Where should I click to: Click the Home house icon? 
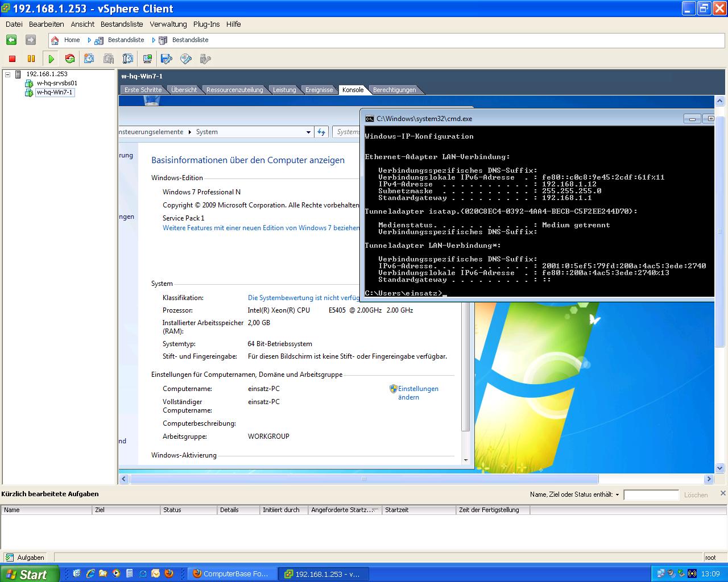click(55, 40)
